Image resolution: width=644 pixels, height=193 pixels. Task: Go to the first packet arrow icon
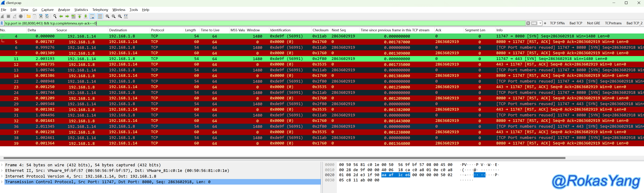[79, 16]
